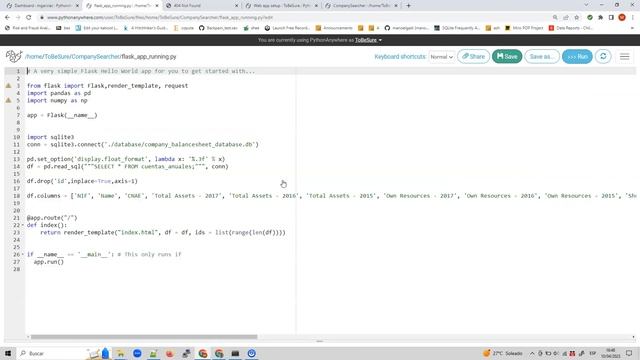Click the reload web app refresh icon

(x=603, y=56)
